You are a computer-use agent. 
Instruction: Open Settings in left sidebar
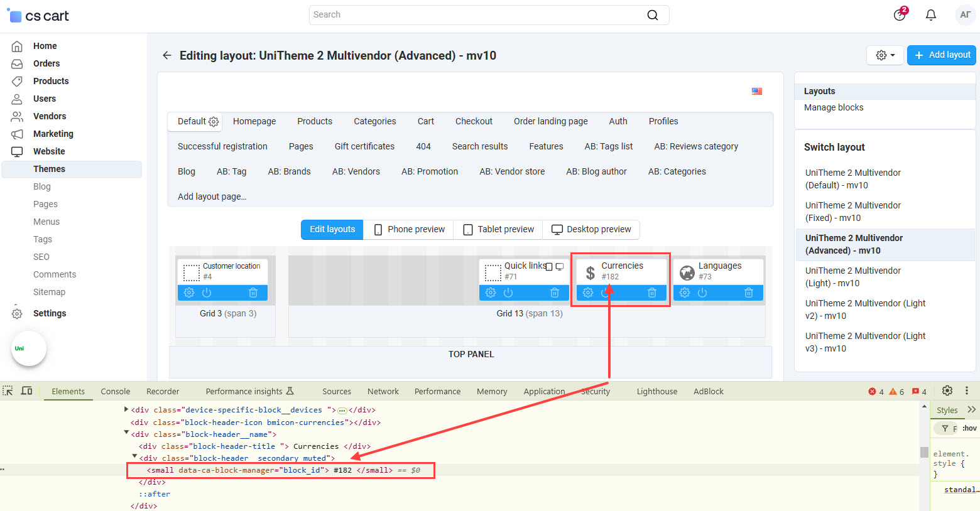tap(50, 313)
